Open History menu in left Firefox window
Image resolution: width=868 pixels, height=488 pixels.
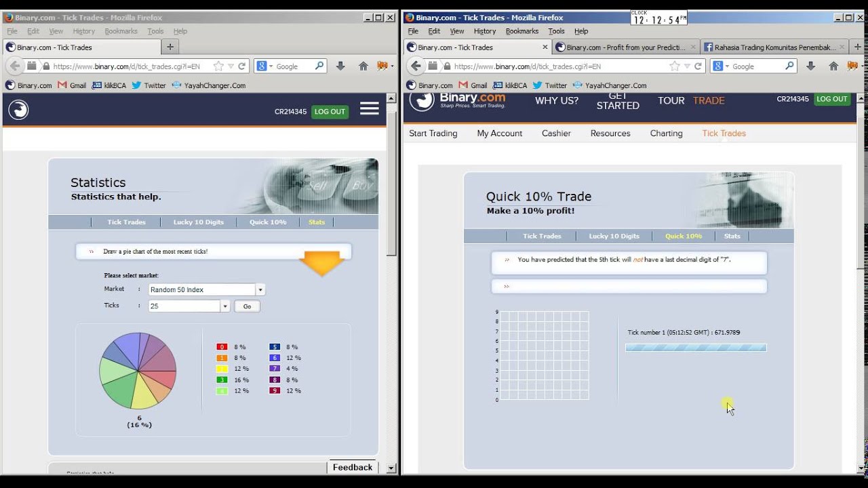83,31
